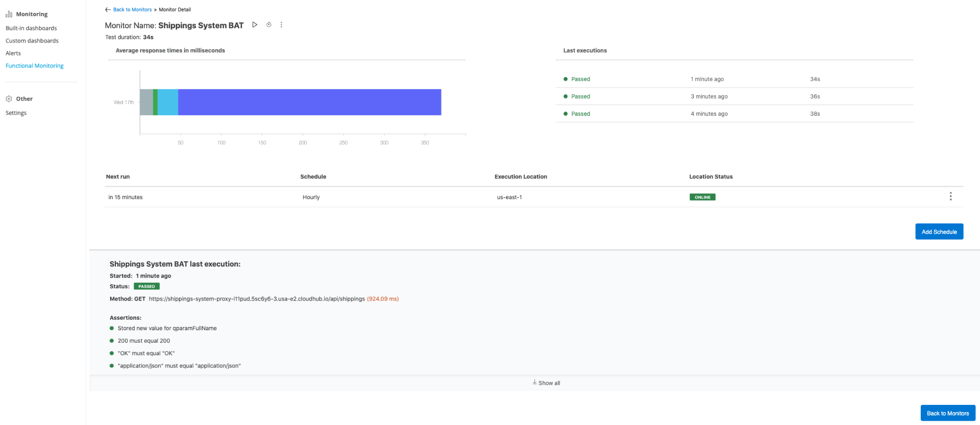Expand assertions with Show all
The width and height of the screenshot is (980, 425).
click(x=549, y=383)
